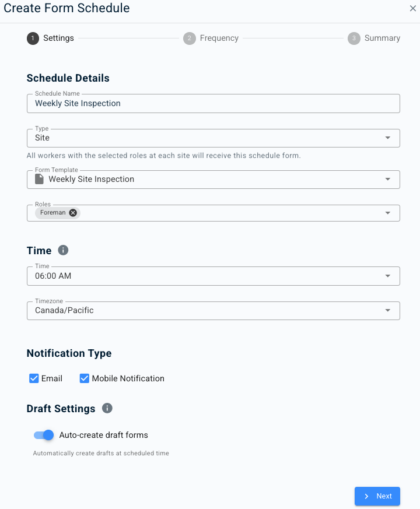
Task: Open the Type dropdown
Action: [x=388, y=138]
